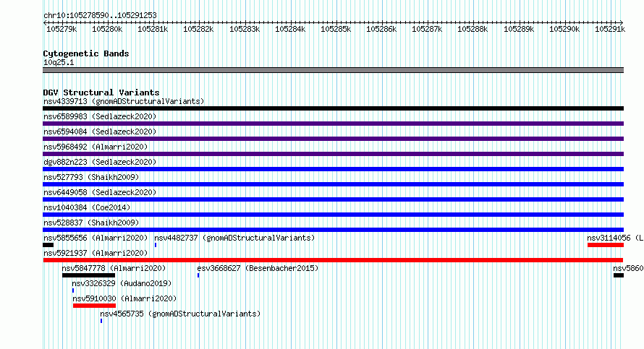Open nsv5910030 (Almarri2020) label
The height and width of the screenshot is (349, 644).
point(124,298)
